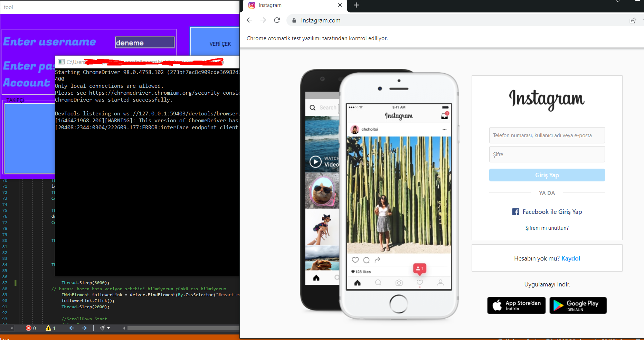Click the scroll-left arrow of the editor scrollbar
The image size is (644, 340).
124,328
